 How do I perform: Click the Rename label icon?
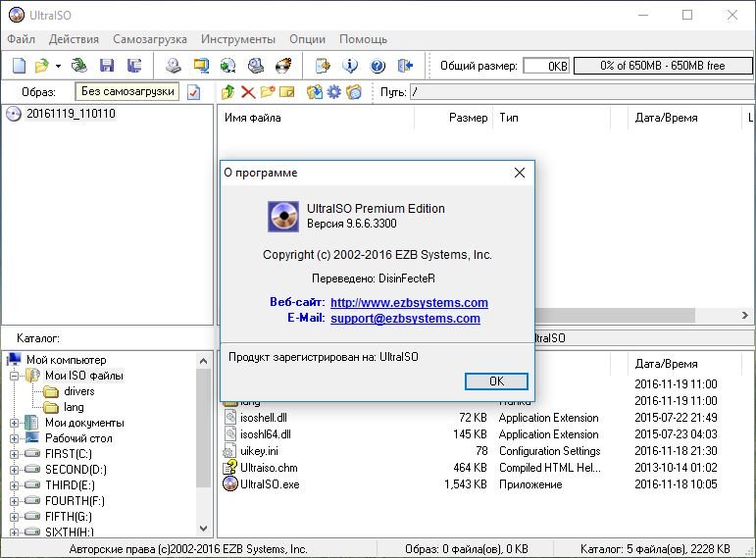287,91
